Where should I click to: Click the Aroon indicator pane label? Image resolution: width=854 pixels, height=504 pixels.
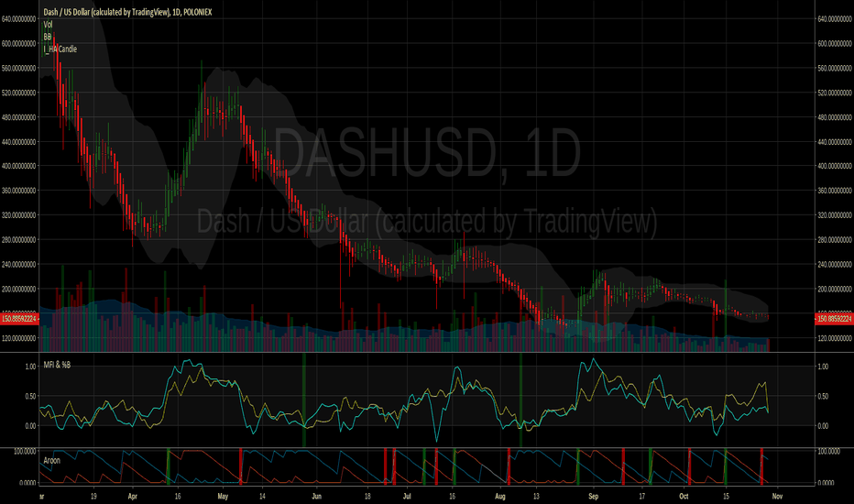click(51, 460)
